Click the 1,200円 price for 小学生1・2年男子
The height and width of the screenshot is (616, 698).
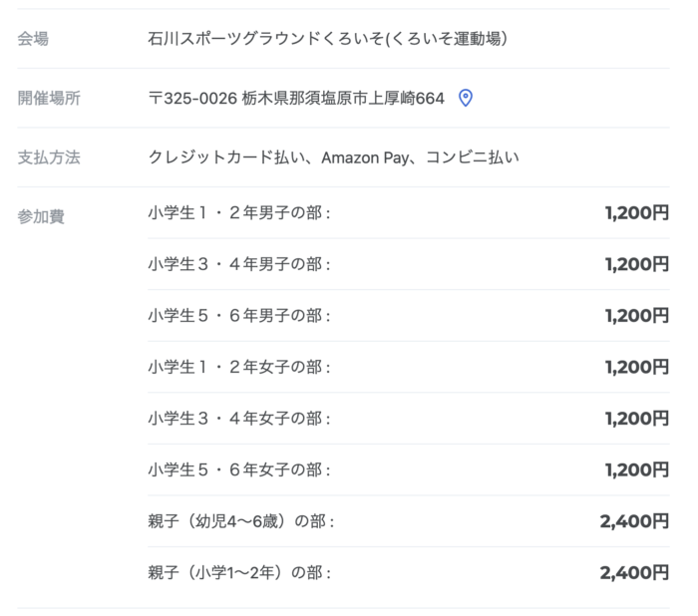coord(636,212)
